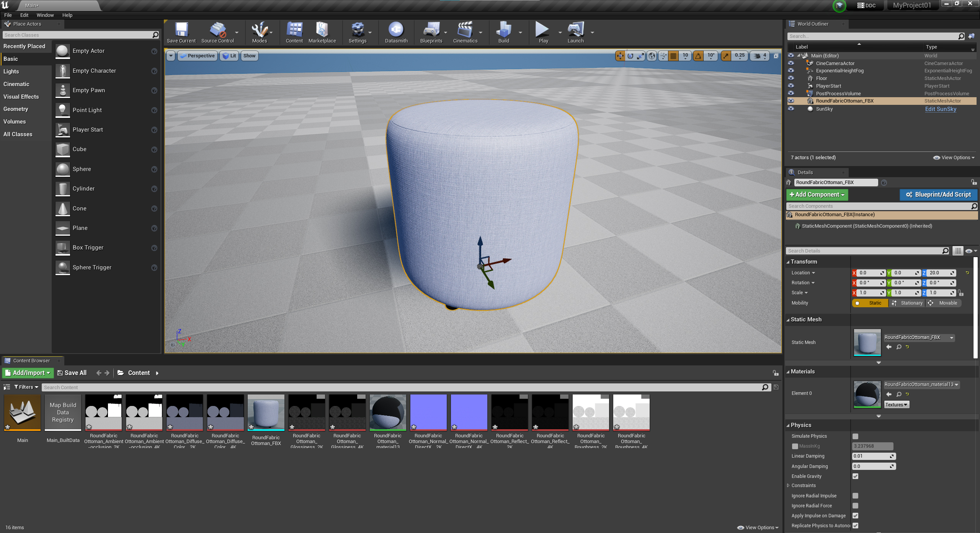Open the Textures dropdown under Materials

896,404
